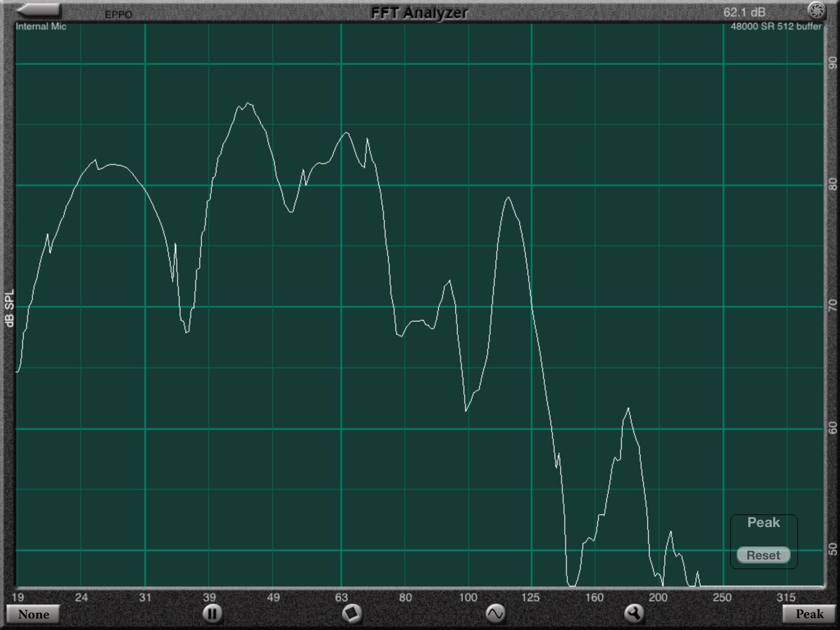This screenshot has height=630, width=840.
Task: Tap the 50 dB scale label
Action: pos(833,549)
